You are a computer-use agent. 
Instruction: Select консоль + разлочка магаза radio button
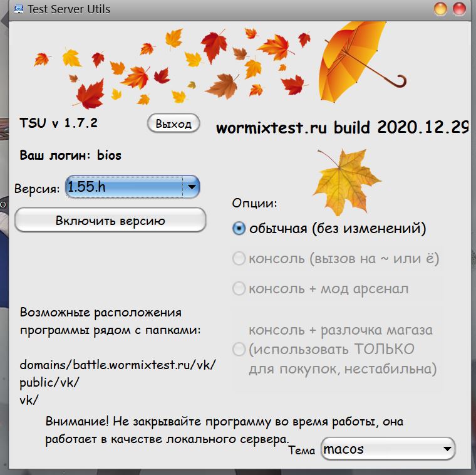239,349
